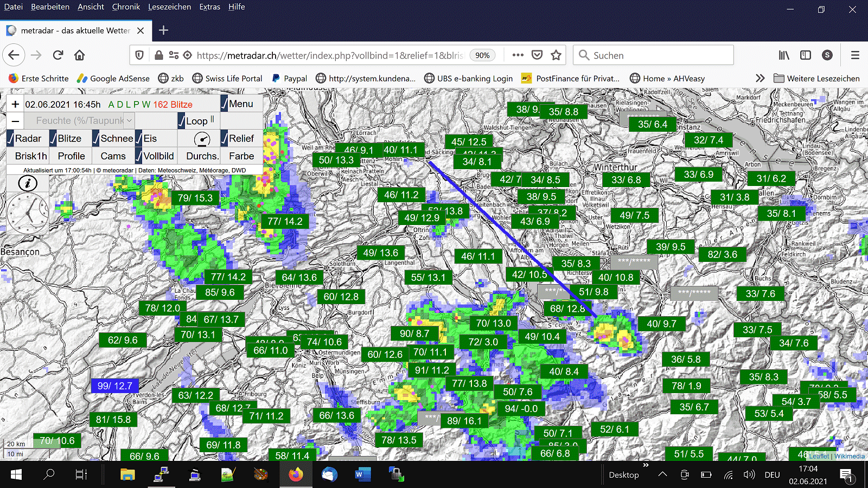Open UBS e-banking Login bookmark

[x=468, y=78]
